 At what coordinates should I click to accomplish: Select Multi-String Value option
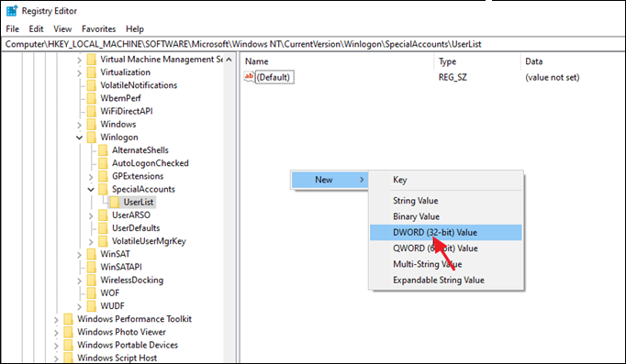445,264
